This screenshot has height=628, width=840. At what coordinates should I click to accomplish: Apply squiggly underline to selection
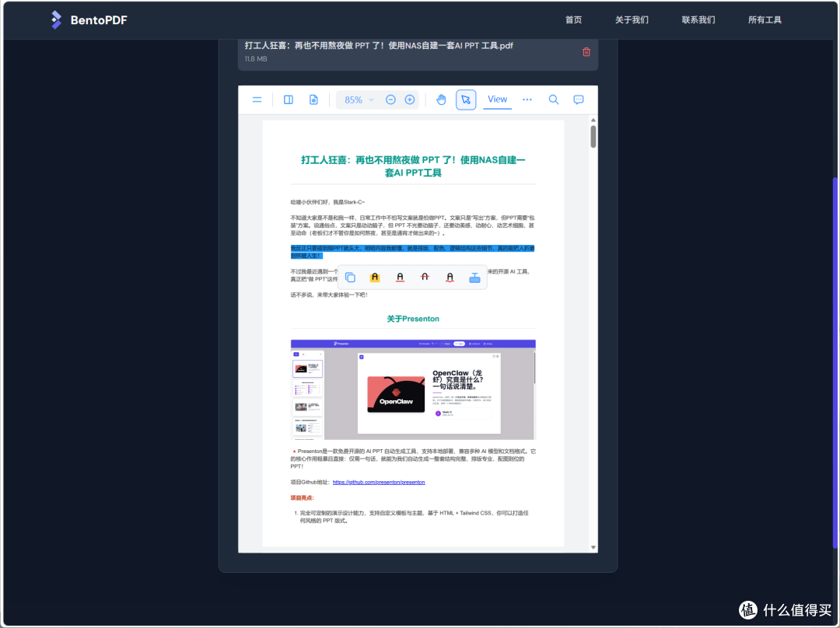pos(450,277)
